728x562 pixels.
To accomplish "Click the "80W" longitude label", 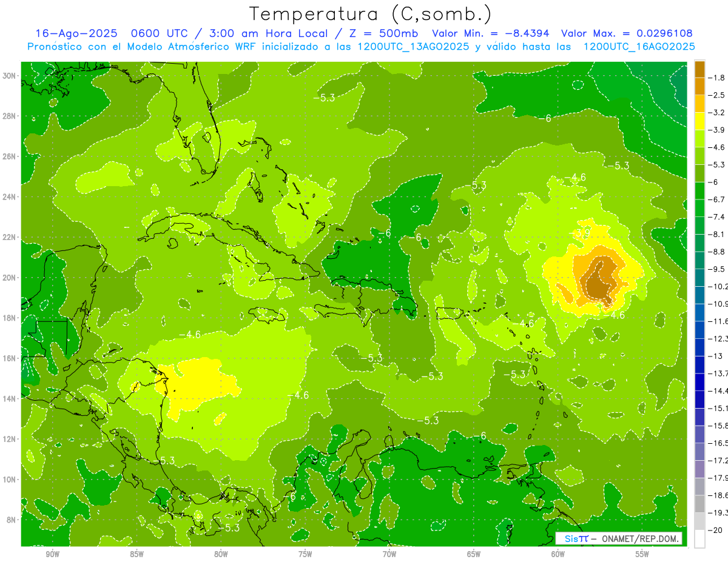I will (x=221, y=554).
